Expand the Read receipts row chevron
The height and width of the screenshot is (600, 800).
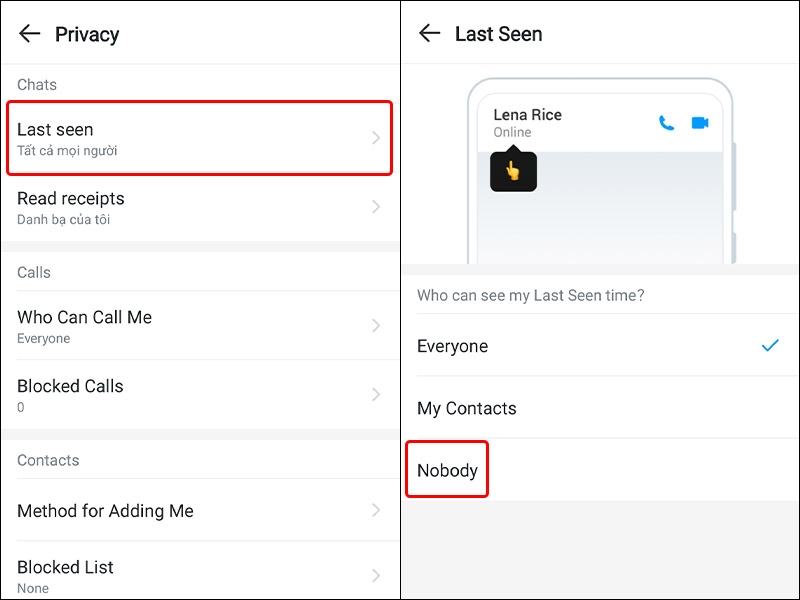[x=376, y=207]
